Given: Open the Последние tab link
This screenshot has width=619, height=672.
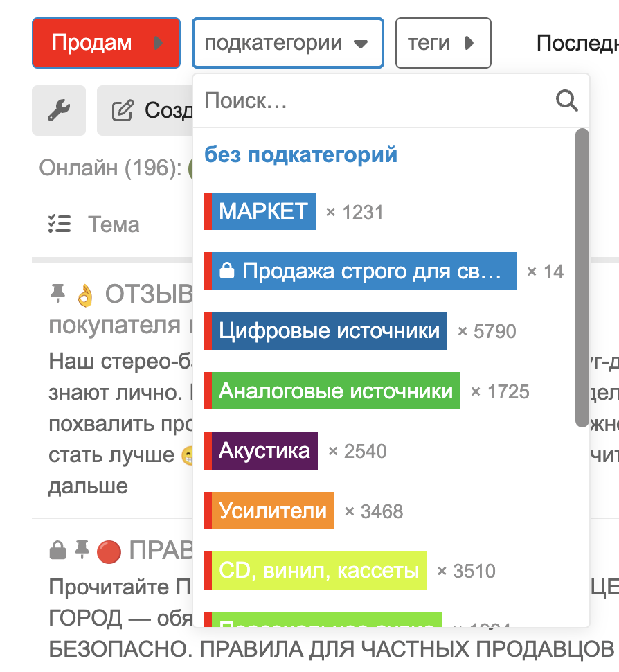Looking at the screenshot, I should 577,43.
